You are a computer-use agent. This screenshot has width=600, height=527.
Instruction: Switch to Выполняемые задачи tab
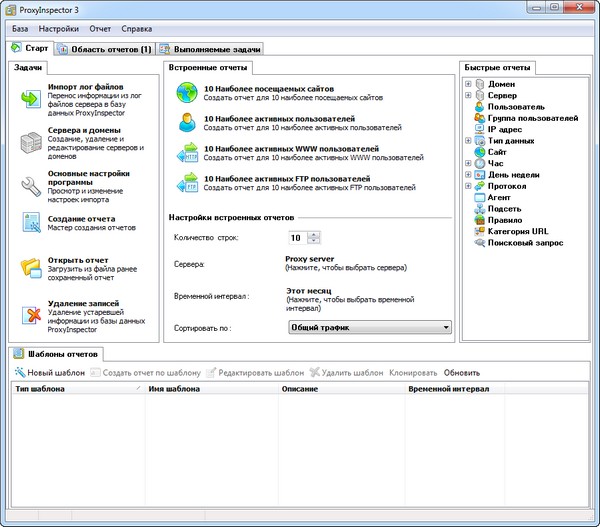click(x=210, y=48)
